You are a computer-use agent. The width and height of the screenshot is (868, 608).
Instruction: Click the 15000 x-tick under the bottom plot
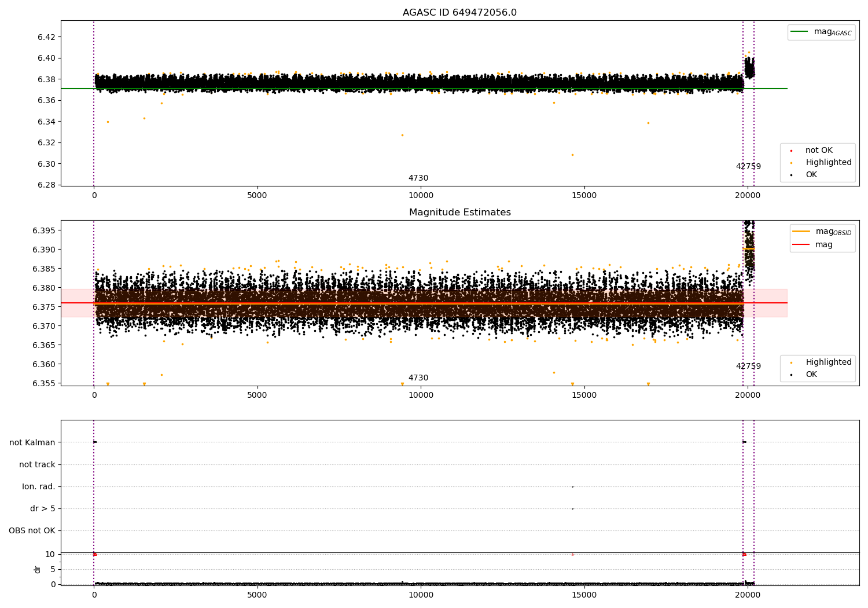(x=584, y=595)
